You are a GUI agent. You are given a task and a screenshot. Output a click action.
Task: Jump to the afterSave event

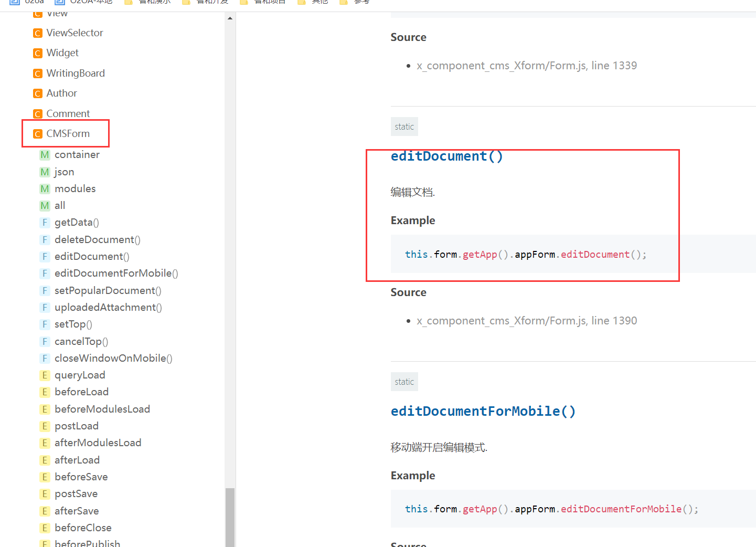(77, 511)
